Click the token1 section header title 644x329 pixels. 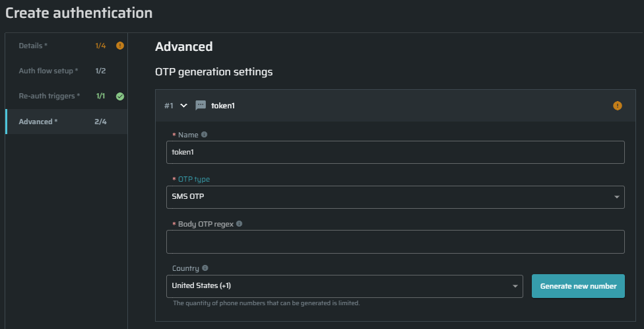click(x=223, y=105)
